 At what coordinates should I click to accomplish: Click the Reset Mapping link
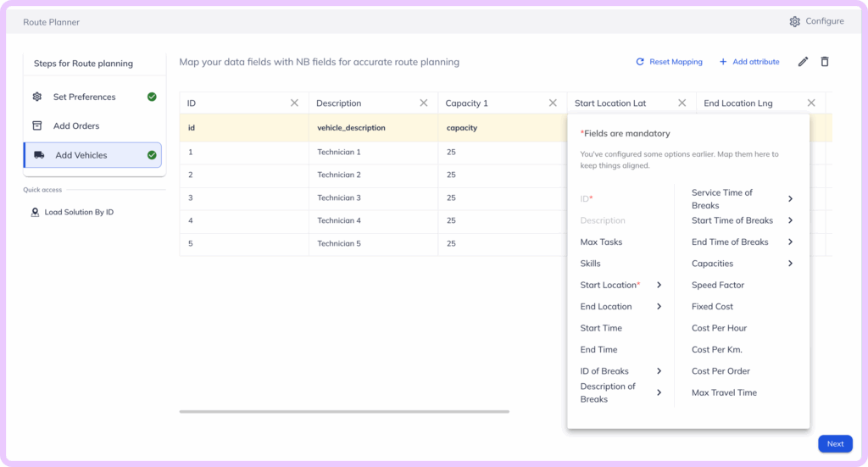[x=669, y=62]
